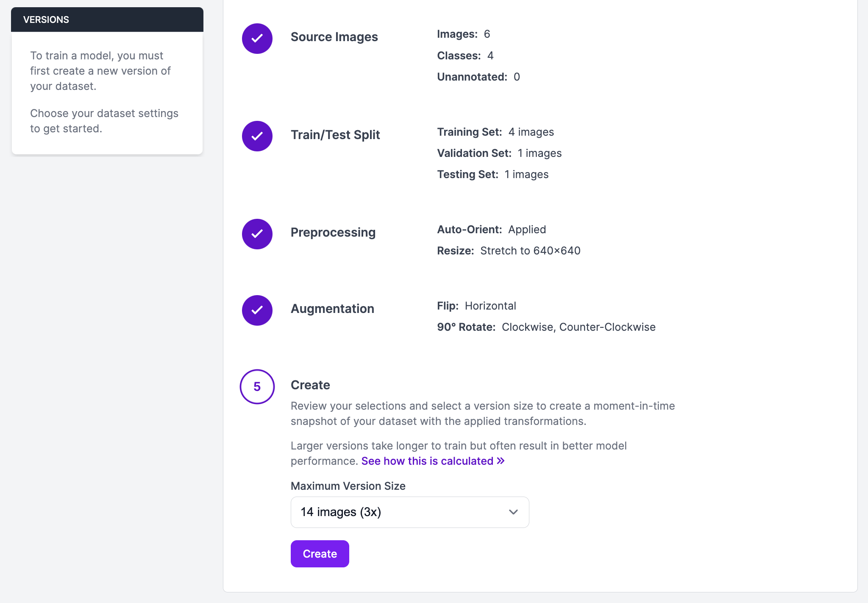Select the Preprocessing step heading
Screen dimensions: 868x603
point(333,232)
